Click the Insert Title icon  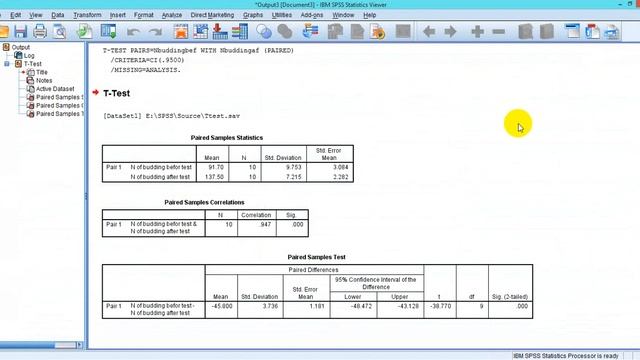[x=592, y=31]
